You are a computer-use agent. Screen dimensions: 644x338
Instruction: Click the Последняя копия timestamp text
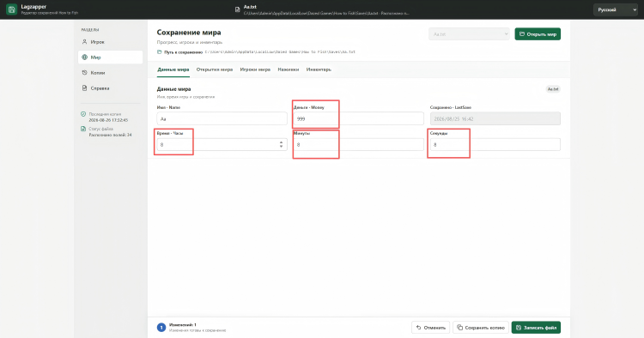108,120
